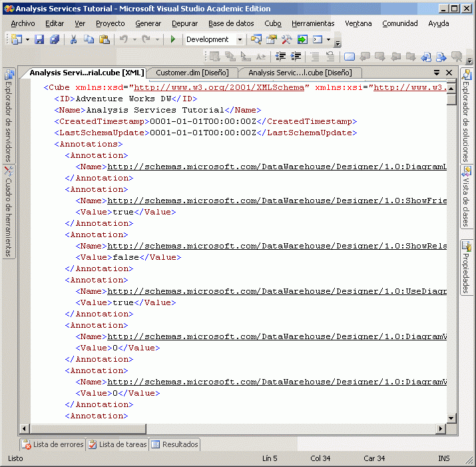The width and height of the screenshot is (476, 467).
Task: Click the ShowRela schema URL link
Action: [x=277, y=246]
